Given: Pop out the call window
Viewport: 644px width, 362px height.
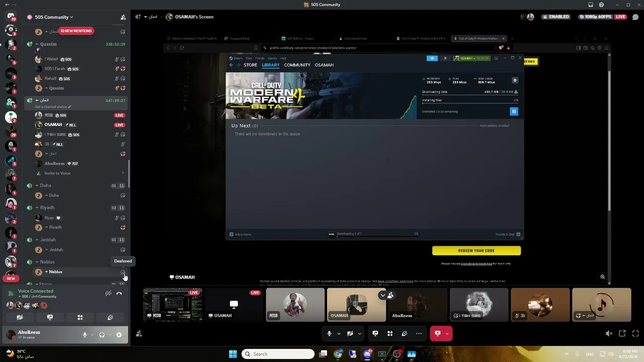Looking at the screenshot, I should coord(622,333).
